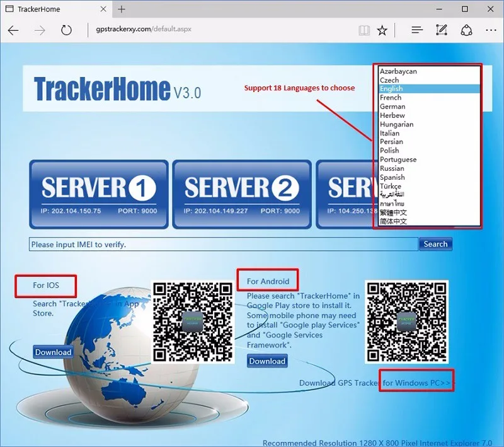Click the Search button
Image resolution: width=504 pixels, height=447 pixels.
(435, 244)
